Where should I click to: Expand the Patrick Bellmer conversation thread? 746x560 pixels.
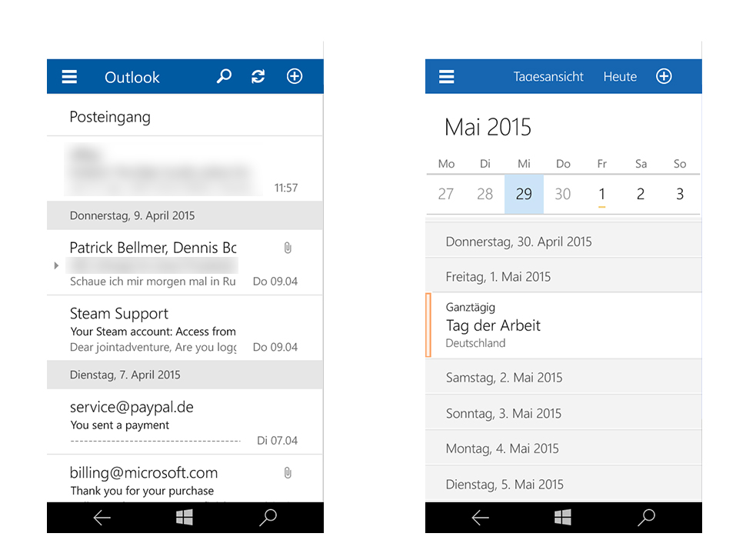point(56,265)
